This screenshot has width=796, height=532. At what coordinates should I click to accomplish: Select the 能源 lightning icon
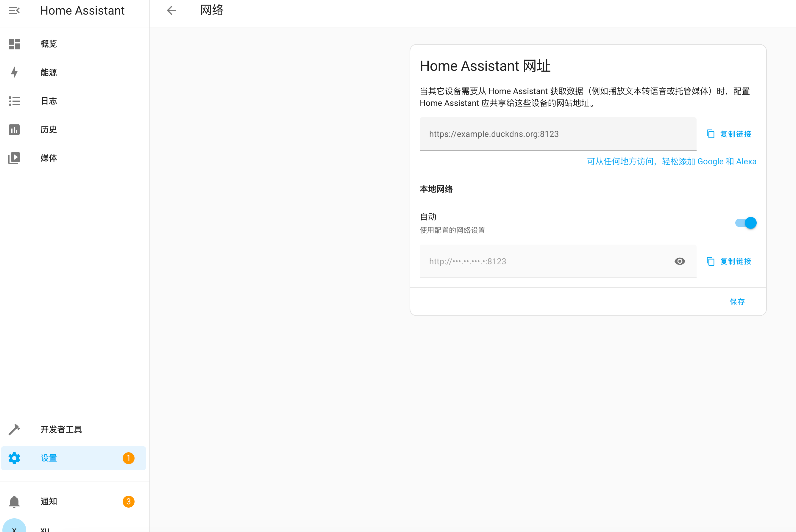tap(14, 72)
